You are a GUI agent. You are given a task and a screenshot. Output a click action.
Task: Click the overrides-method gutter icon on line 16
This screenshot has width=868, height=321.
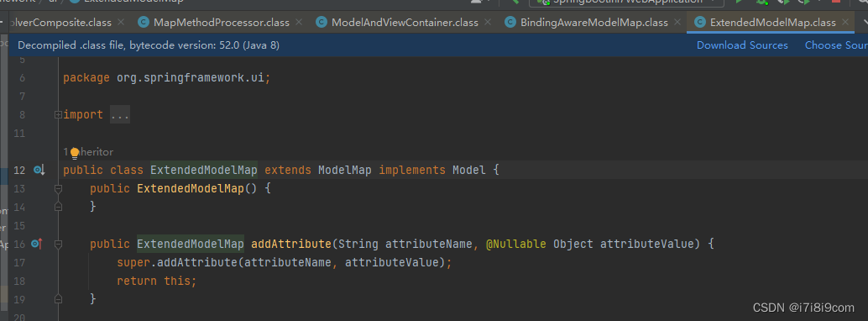tap(37, 244)
